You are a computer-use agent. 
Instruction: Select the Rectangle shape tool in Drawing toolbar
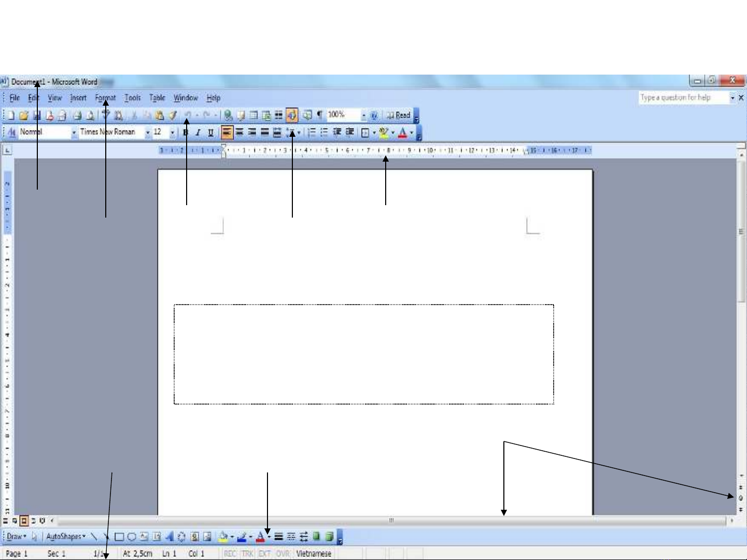coord(119,537)
